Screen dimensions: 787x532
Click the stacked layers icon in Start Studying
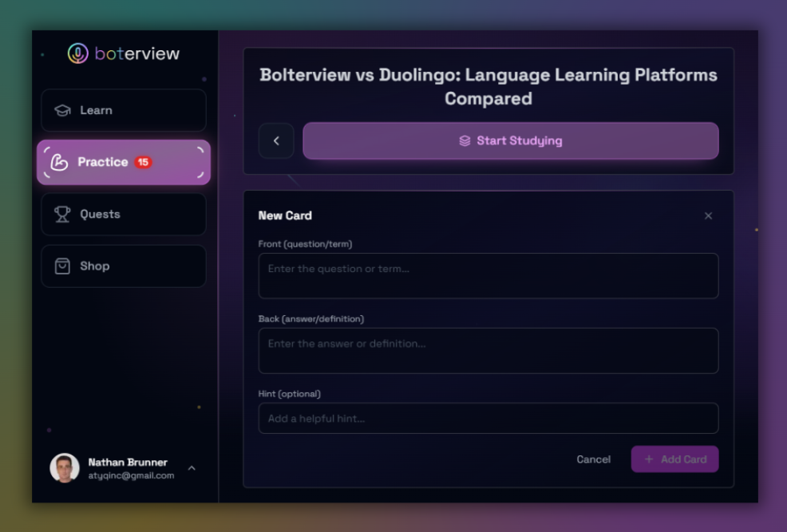point(465,141)
